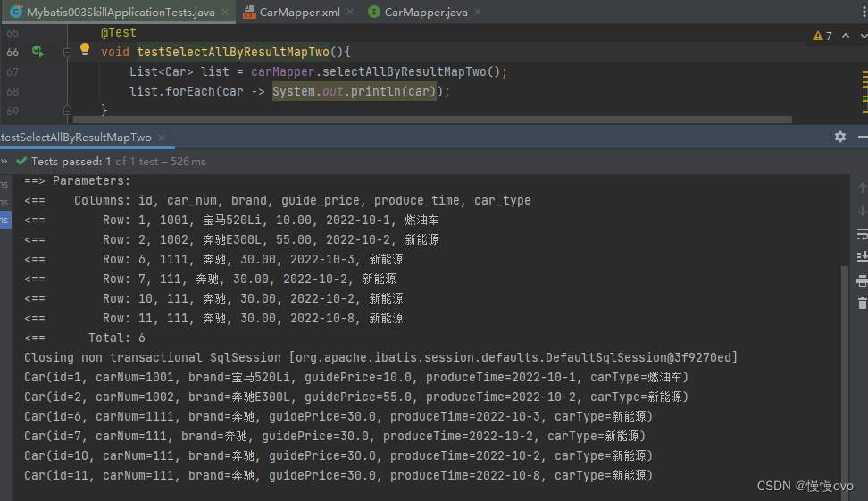Close the CarMapper.xml tab
This screenshot has height=501, width=868.
click(x=350, y=12)
